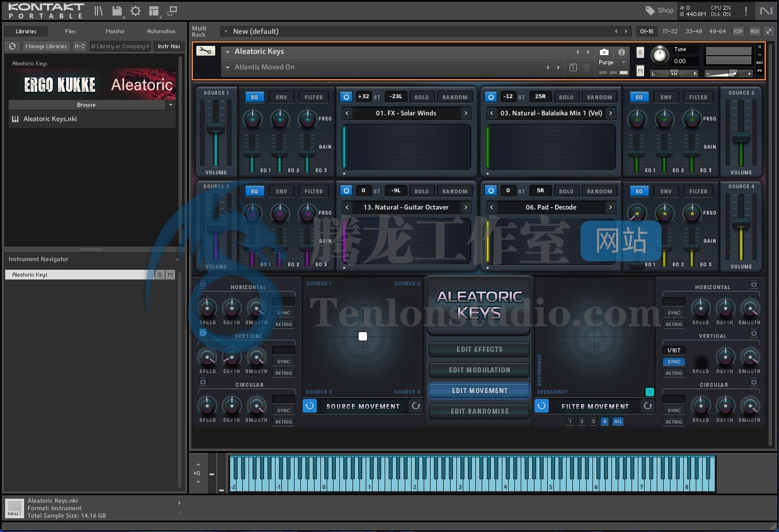This screenshot has width=779, height=532.
Task: Open the Libraries tab
Action: point(26,32)
